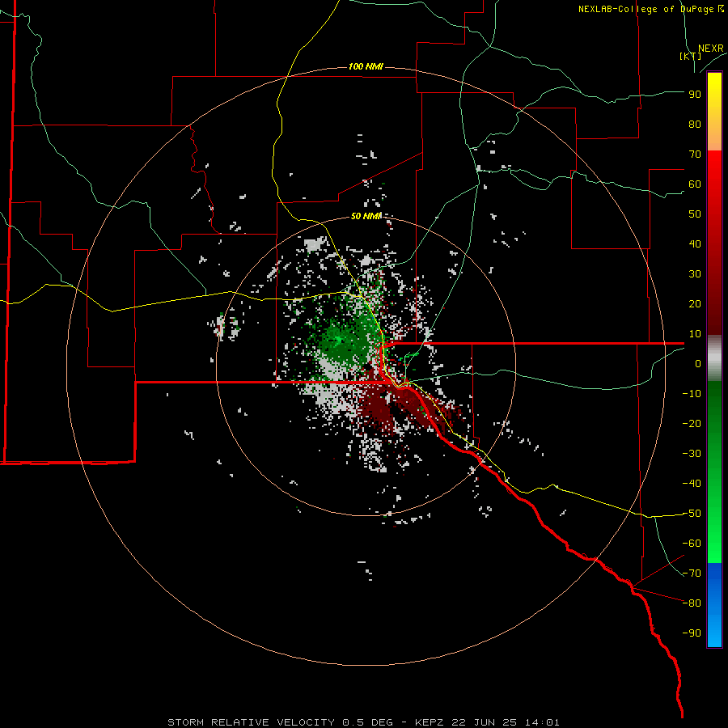Click the positive 70 color scale label
728x728 pixels.
pos(695,154)
